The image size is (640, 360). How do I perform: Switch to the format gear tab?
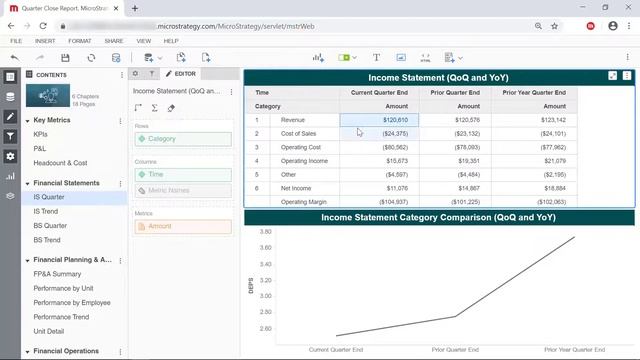(x=136, y=73)
